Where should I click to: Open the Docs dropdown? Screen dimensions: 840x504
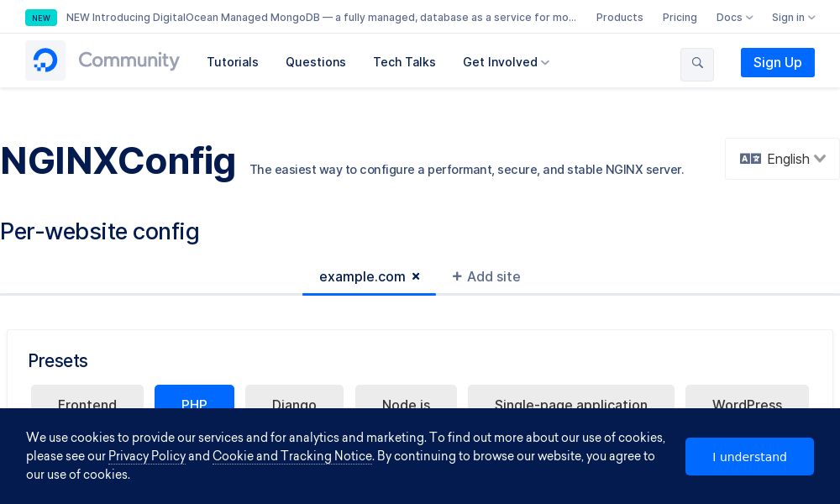point(734,17)
